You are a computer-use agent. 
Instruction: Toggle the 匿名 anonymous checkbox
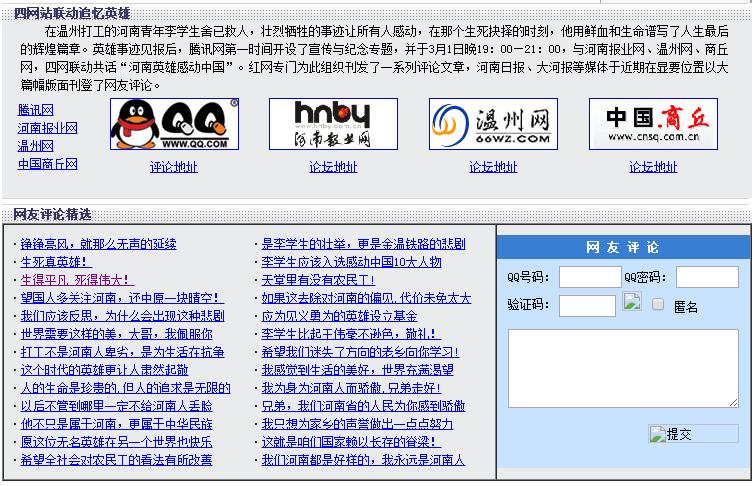pyautogui.click(x=658, y=304)
